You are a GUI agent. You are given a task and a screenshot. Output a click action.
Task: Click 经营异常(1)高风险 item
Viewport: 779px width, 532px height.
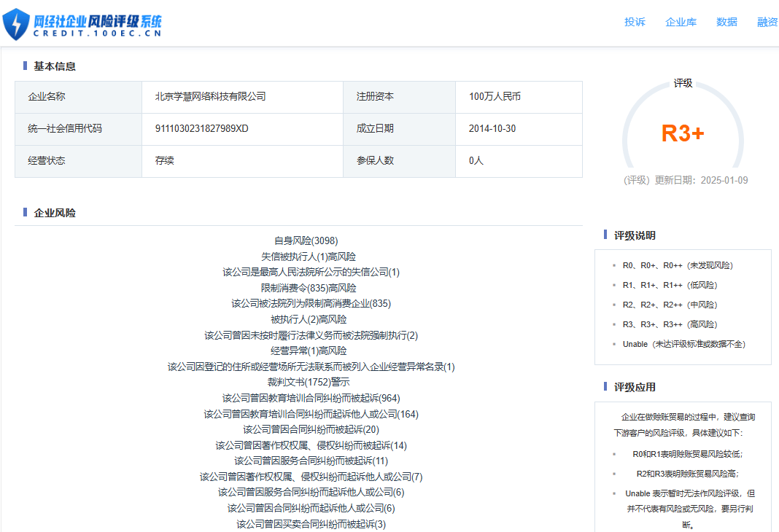[309, 351]
